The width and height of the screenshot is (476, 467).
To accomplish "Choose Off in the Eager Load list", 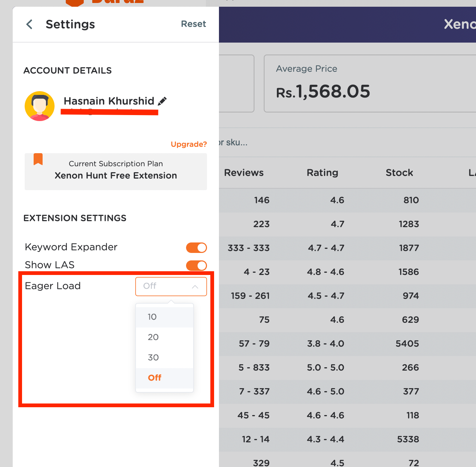I will pos(164,378).
